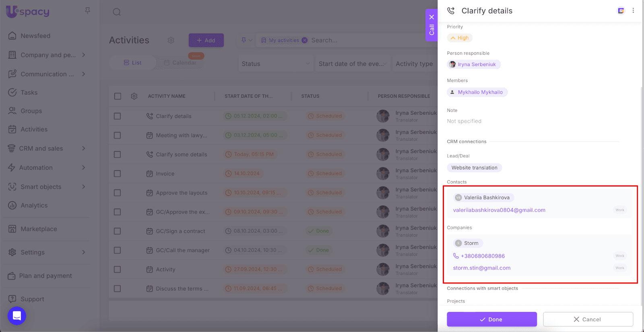The image size is (644, 332).
Task: Click the valeriiabashkirova0804@gmail.com email link
Action: 499,210
